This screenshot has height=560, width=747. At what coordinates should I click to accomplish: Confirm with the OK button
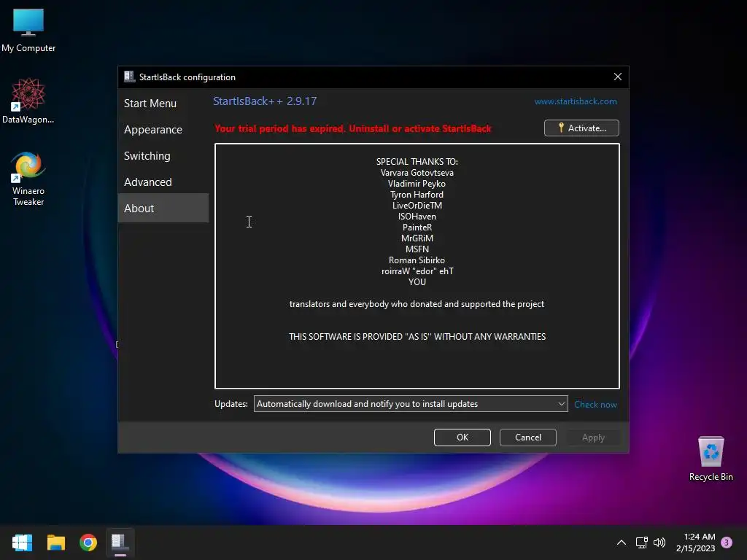[462, 437]
